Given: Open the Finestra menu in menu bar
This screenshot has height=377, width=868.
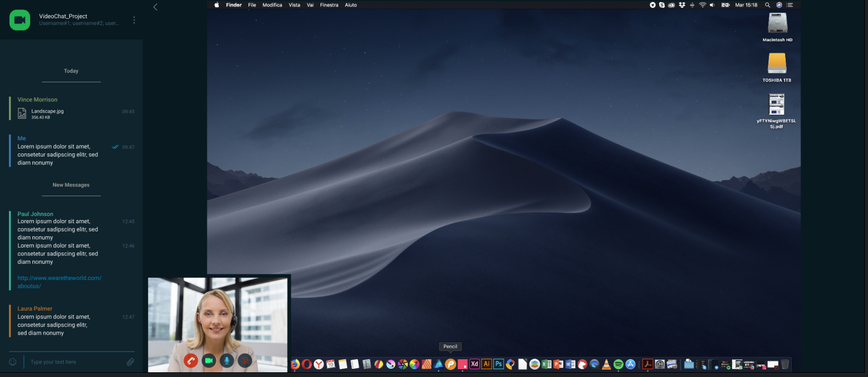Looking at the screenshot, I should [329, 5].
